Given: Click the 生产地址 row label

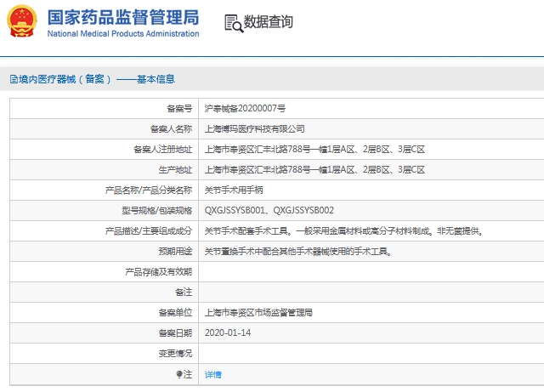Looking at the screenshot, I should [x=175, y=170].
